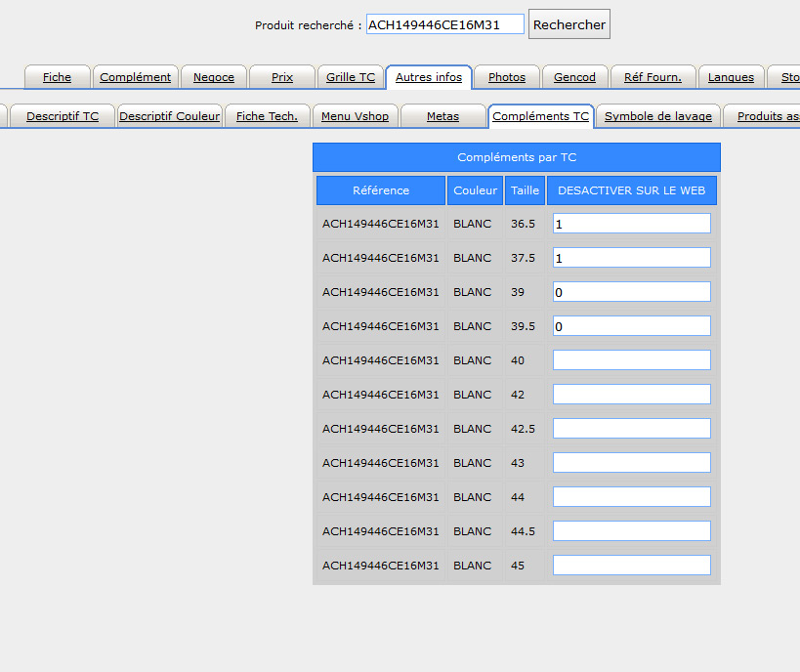Viewport: 800px width, 672px height.
Task: Open the Menu Vshop sub-tab
Action: click(355, 116)
